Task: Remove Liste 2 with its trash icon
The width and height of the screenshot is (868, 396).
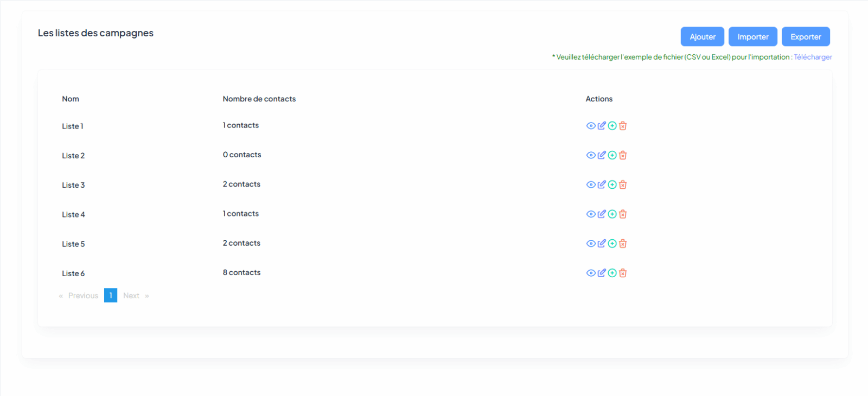Action: point(623,155)
